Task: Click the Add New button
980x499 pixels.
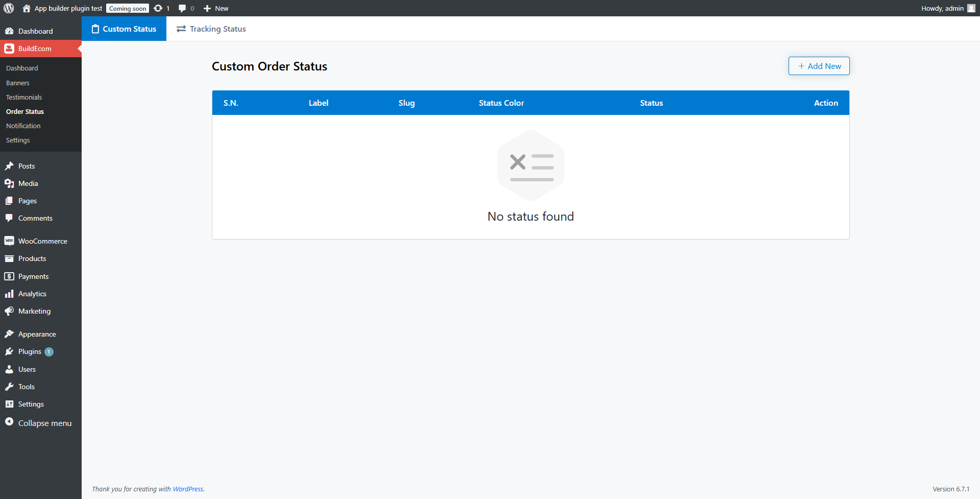Action: (819, 66)
